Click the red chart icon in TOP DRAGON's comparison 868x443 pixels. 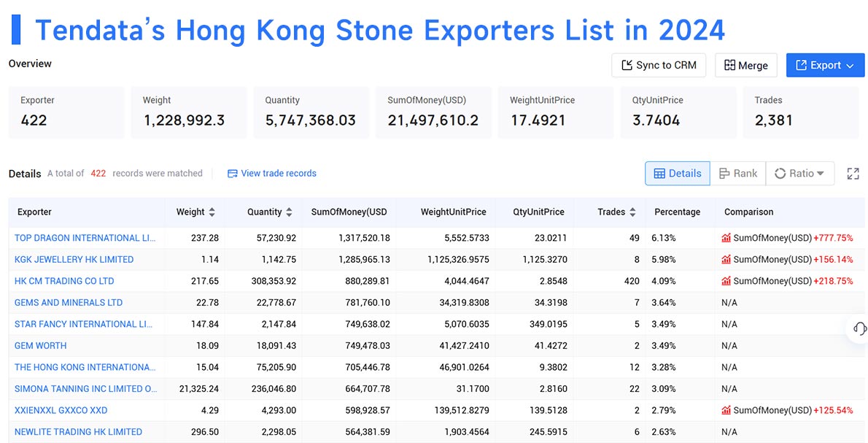(x=725, y=238)
